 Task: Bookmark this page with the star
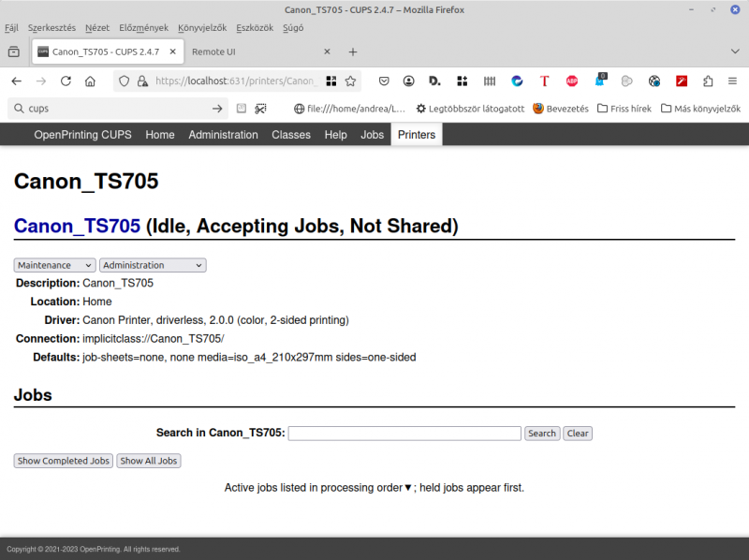click(x=350, y=81)
